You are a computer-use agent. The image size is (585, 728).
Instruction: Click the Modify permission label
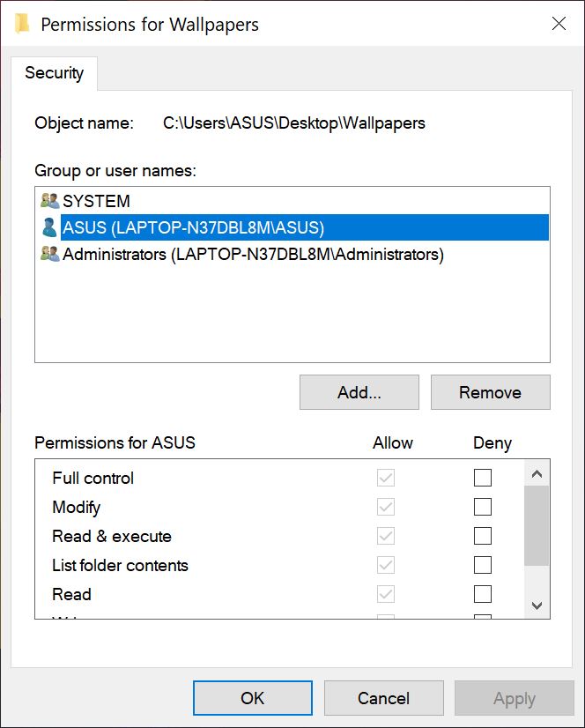[76, 507]
